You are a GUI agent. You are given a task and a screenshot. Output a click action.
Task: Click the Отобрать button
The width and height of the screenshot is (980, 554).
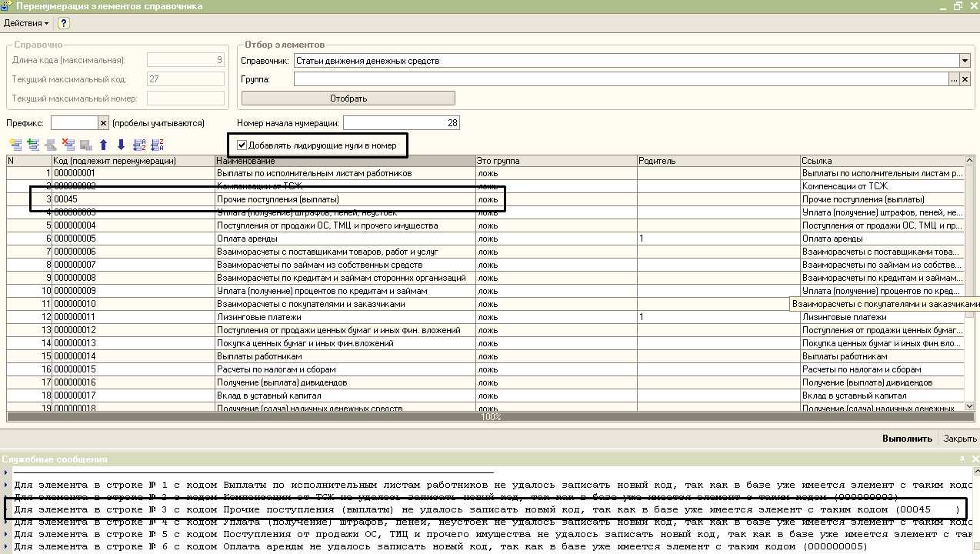(x=348, y=98)
